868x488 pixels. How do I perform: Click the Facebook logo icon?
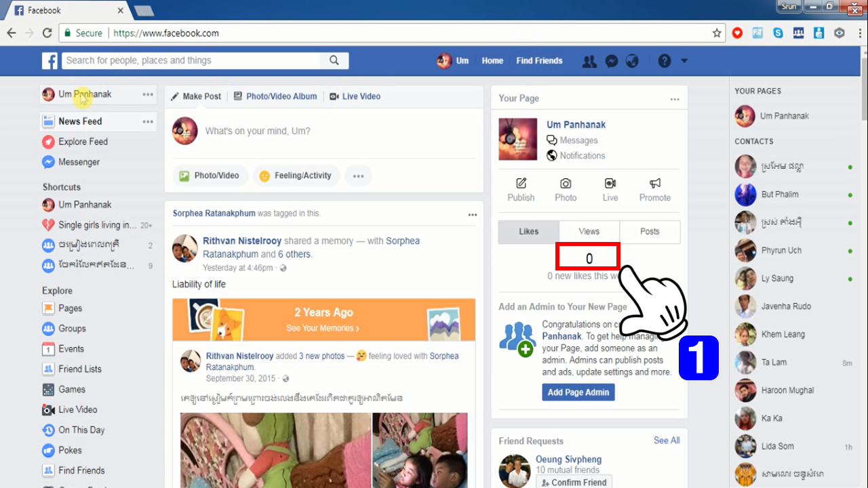click(x=50, y=61)
